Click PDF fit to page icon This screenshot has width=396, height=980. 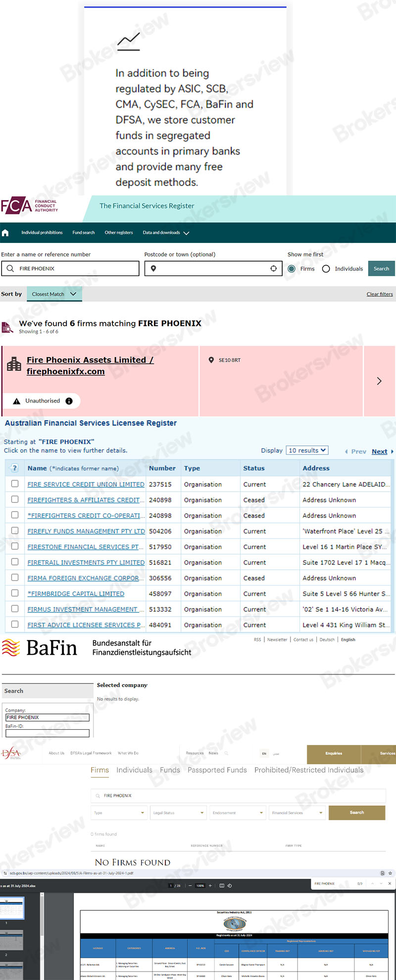(x=222, y=886)
